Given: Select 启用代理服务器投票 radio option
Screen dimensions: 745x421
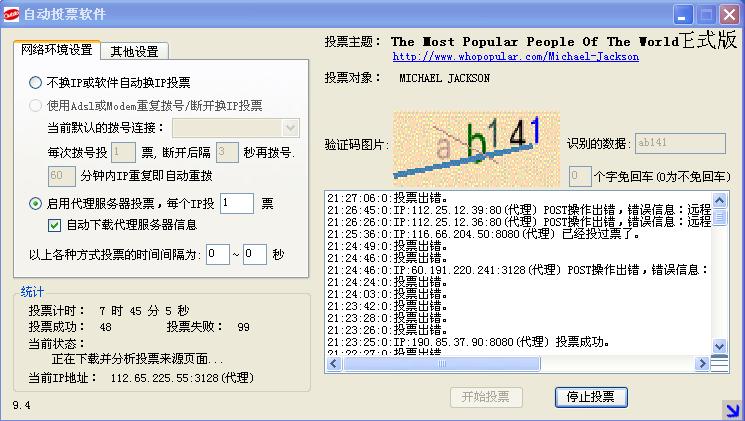Looking at the screenshot, I should click(35, 204).
